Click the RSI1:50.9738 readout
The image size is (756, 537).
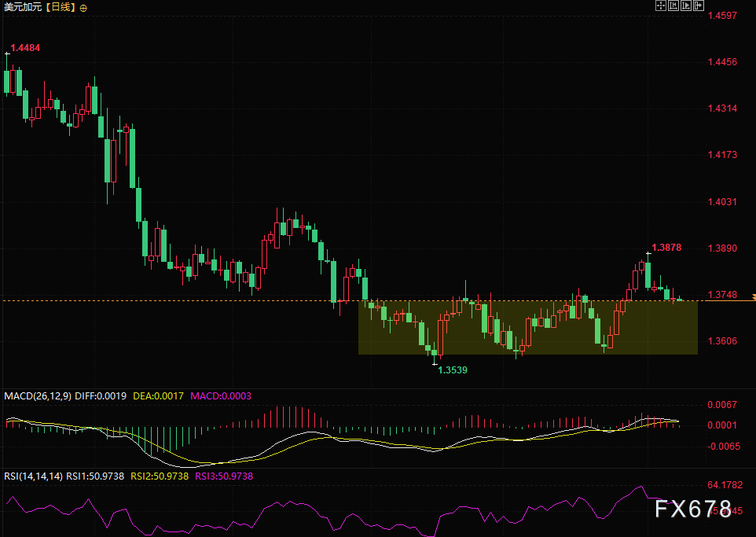click(x=95, y=476)
